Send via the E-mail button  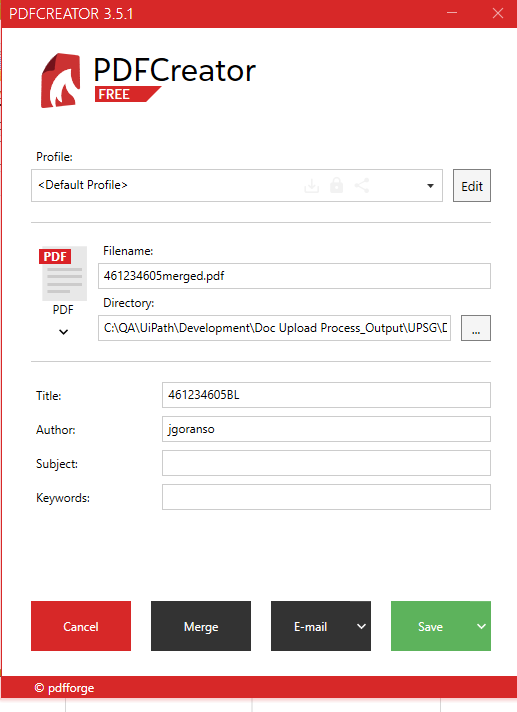311,626
